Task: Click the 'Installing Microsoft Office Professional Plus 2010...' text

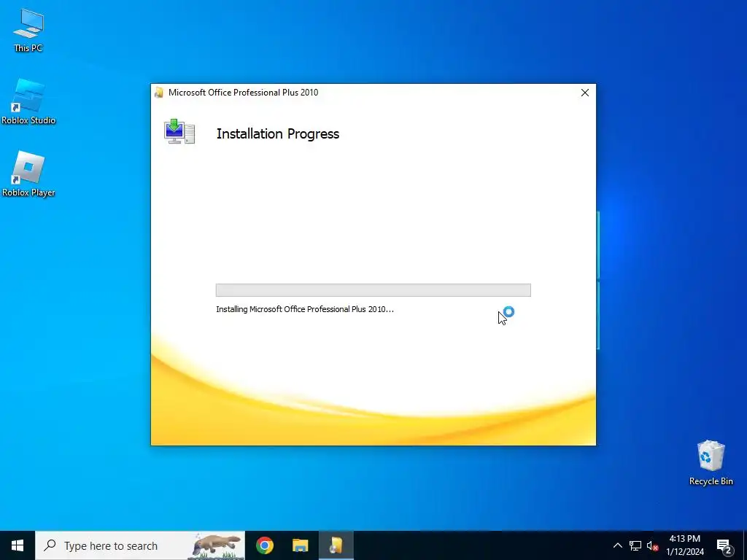Action: 305,309
